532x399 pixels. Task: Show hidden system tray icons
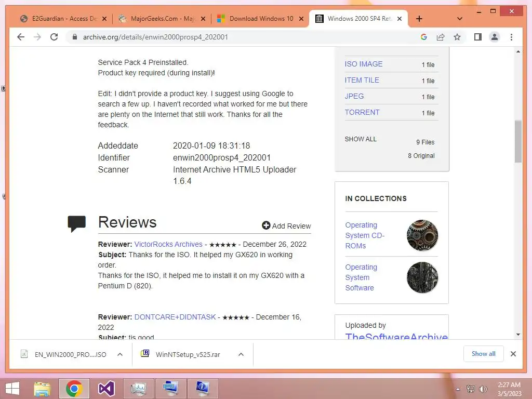pos(458,389)
